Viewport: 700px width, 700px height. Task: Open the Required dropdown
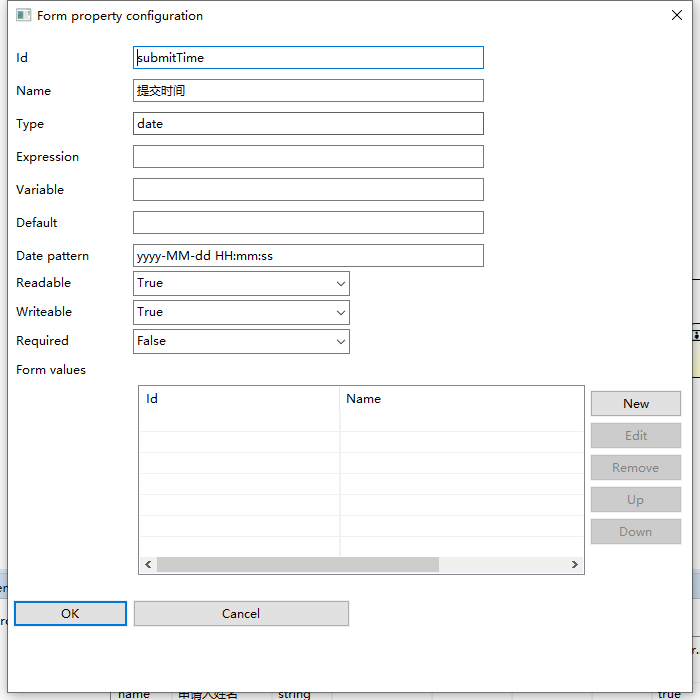(241, 342)
